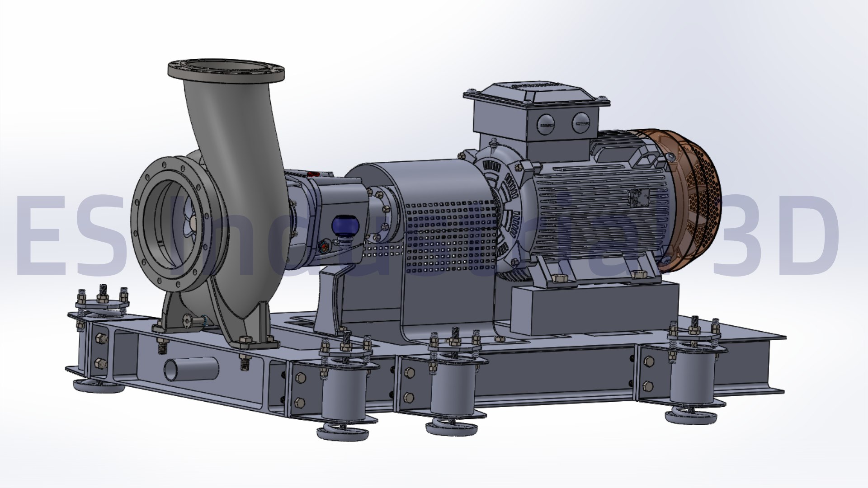This screenshot has height=488, width=868.
Task: Select the blue oil sight glass
Action: tap(345, 226)
